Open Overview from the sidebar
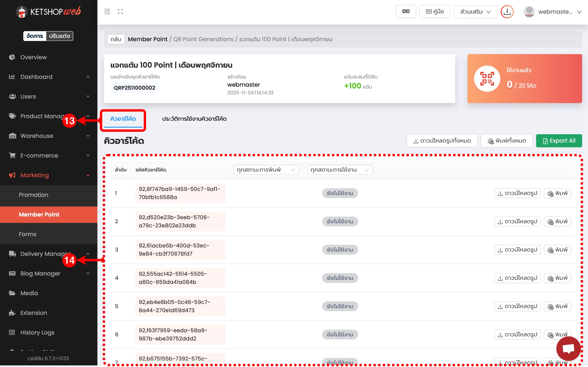Image resolution: width=588 pixels, height=367 pixels. click(33, 57)
